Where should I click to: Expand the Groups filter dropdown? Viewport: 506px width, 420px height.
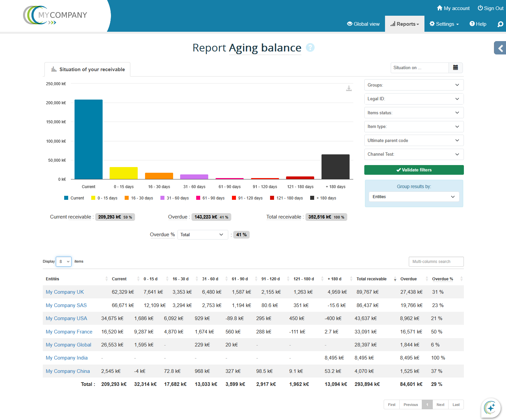click(414, 85)
